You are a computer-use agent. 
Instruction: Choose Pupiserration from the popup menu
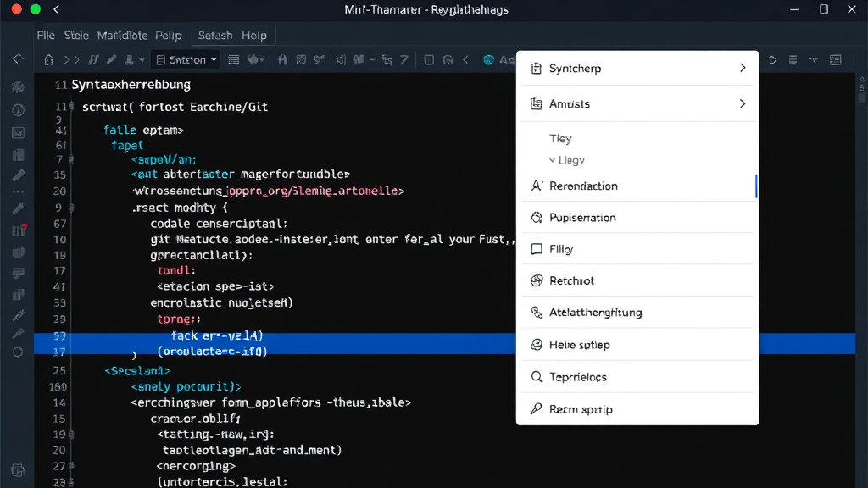click(582, 218)
